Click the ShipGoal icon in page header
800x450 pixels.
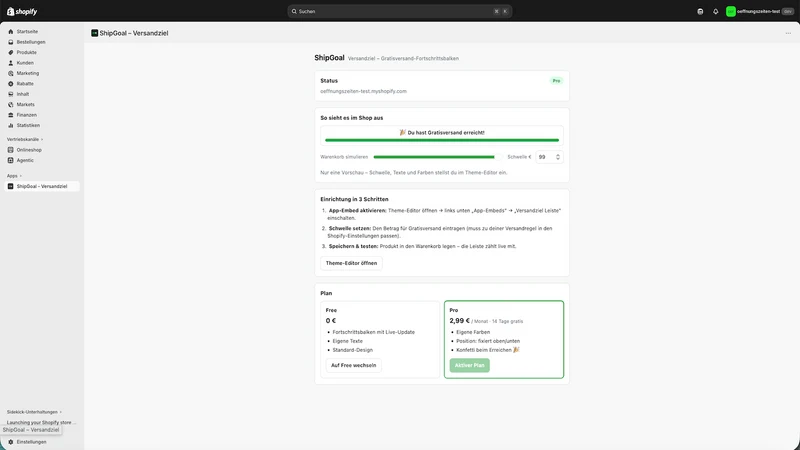pos(94,33)
